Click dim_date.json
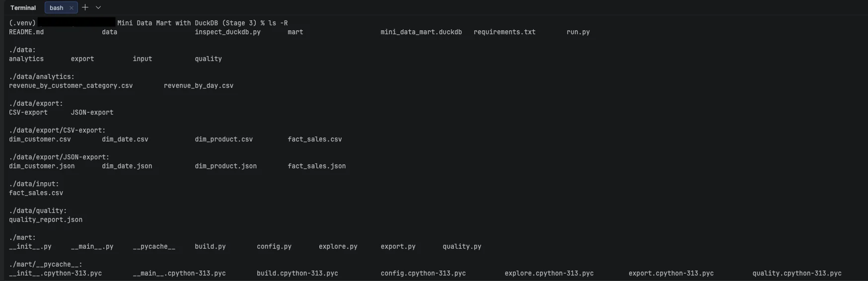 pos(127,166)
